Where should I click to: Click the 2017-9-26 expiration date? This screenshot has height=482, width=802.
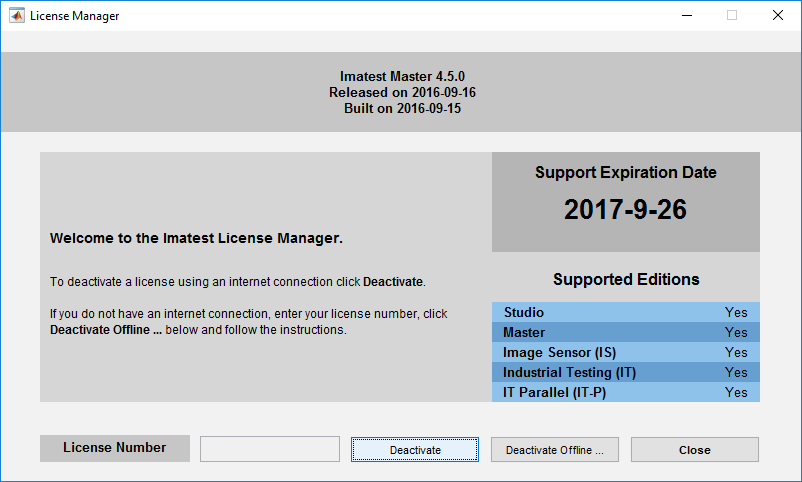click(625, 209)
